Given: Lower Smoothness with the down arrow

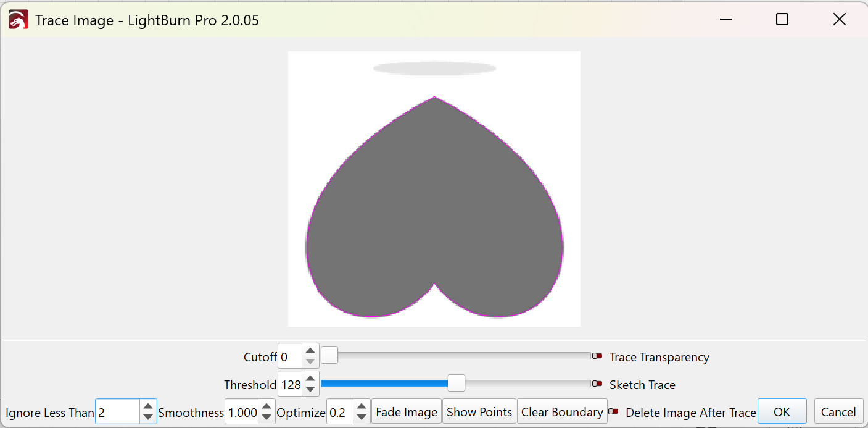Looking at the screenshot, I should (267, 417).
